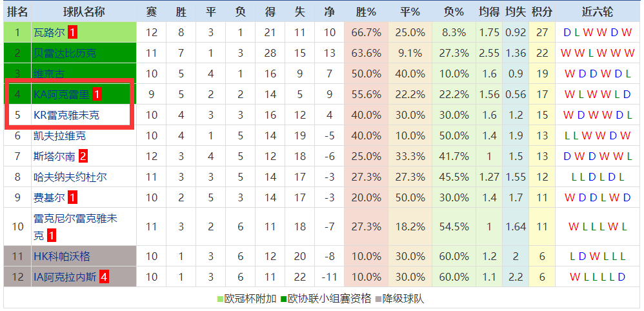The height and width of the screenshot is (311, 644).
Task: Click red card badge next to 瓦路尔
Action: coord(72,32)
